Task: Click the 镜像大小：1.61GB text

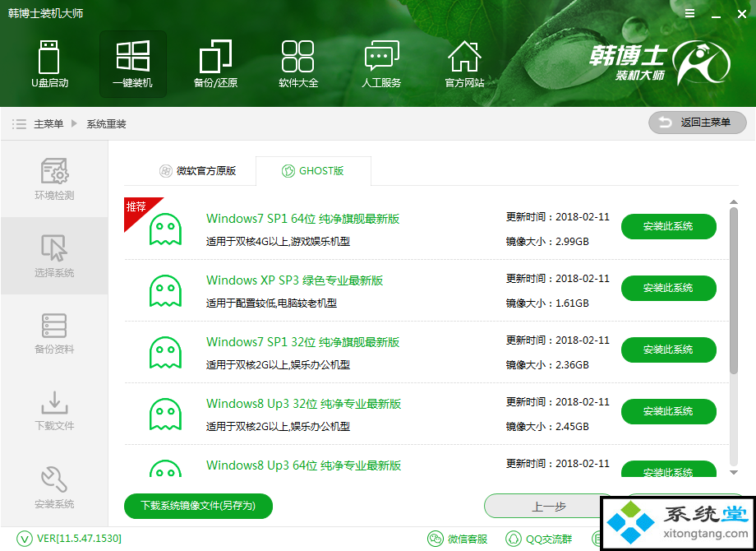Action: click(x=547, y=303)
